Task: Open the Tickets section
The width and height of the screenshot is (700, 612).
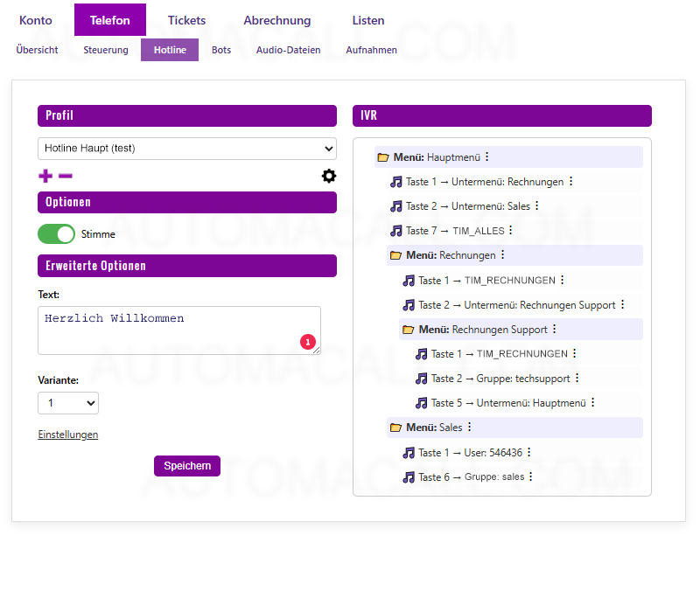Action: [185, 19]
